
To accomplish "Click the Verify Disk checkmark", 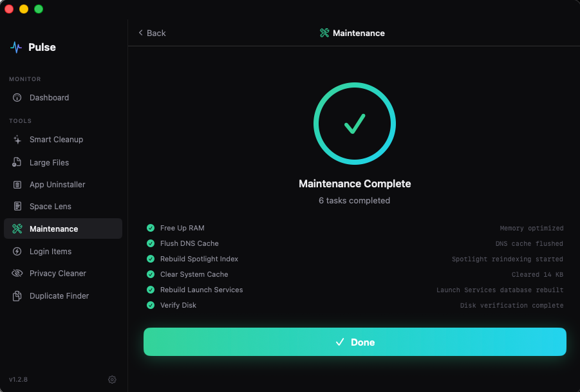I will (151, 305).
